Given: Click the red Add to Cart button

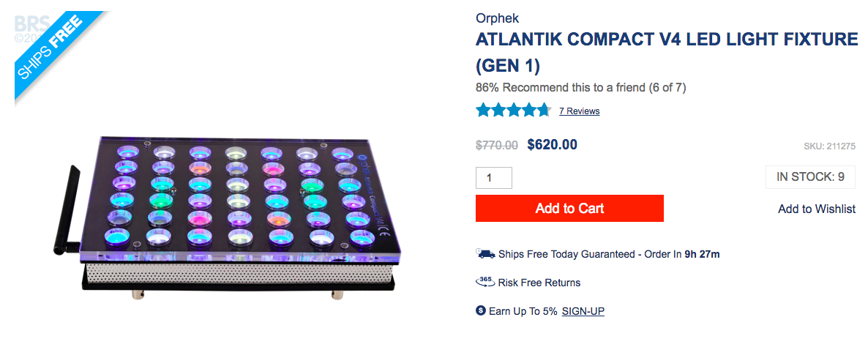Looking at the screenshot, I should tap(569, 208).
